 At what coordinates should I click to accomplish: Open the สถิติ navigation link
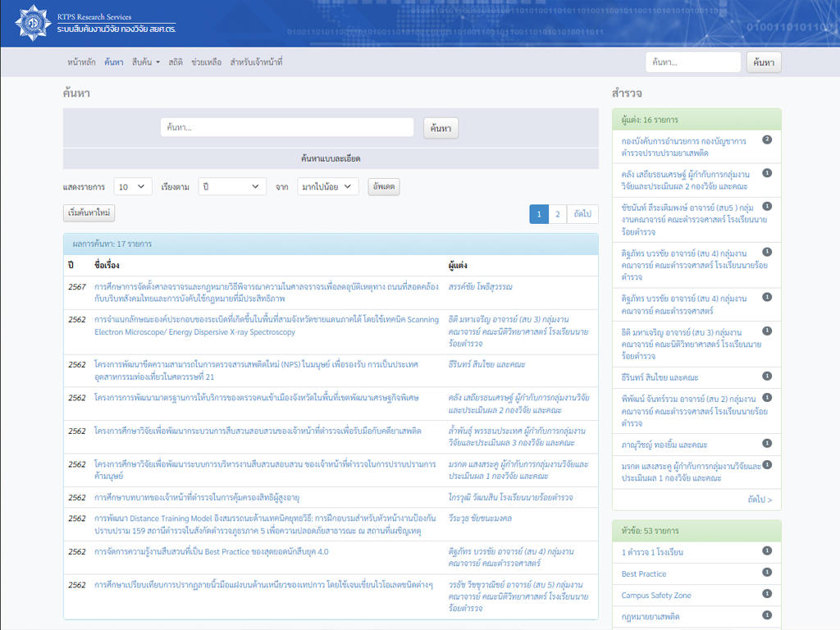pyautogui.click(x=176, y=62)
